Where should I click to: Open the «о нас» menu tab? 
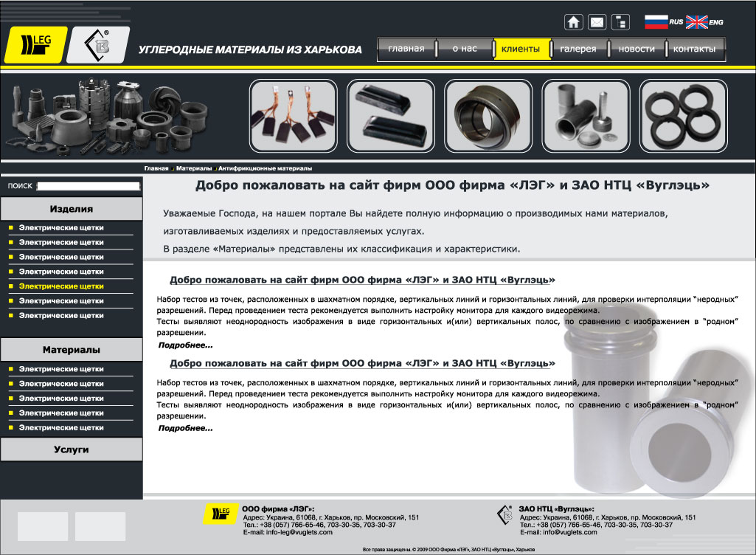[x=465, y=49]
